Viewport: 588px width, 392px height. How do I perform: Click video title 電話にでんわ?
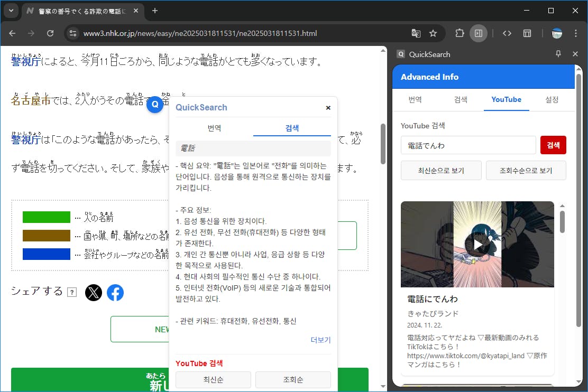pyautogui.click(x=433, y=299)
